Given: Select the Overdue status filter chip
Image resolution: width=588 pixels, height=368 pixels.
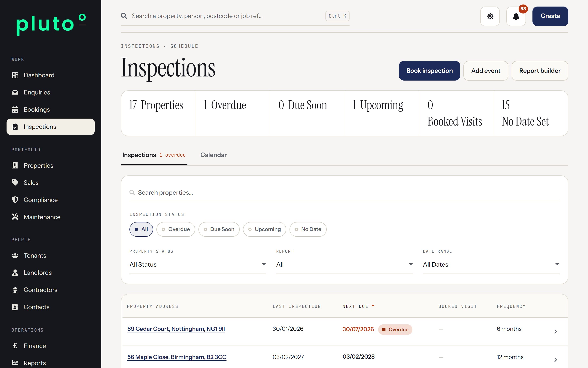Looking at the screenshot, I should tap(176, 229).
